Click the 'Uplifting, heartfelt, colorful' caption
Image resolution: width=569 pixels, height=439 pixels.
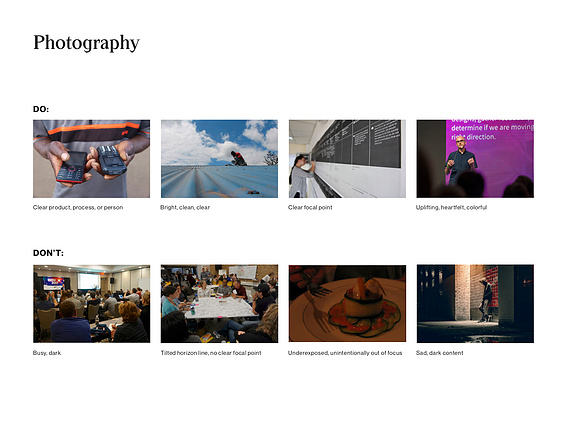pyautogui.click(x=451, y=208)
